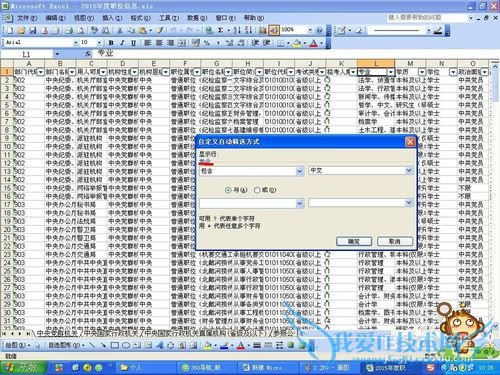
Task: Select the Rectangle drawing tool
Action: 114,345
